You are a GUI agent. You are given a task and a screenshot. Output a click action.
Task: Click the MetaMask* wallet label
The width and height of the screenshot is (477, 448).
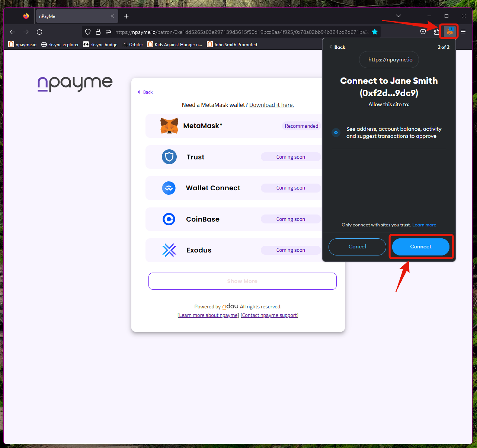[203, 126]
